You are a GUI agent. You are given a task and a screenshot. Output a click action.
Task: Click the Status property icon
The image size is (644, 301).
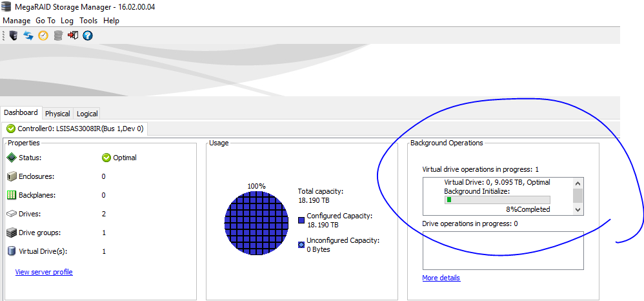tap(12, 158)
